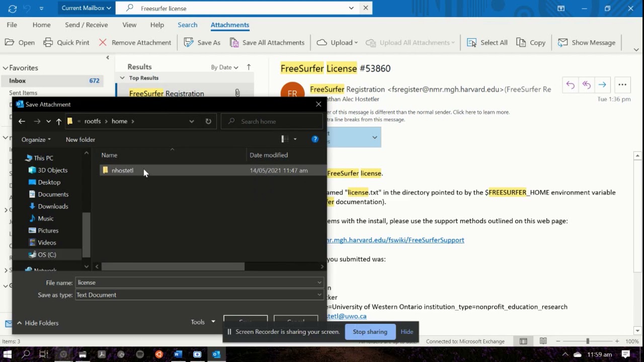Open the FreeSurferSupport wiki link
This screenshot has height=362, width=644.
[x=395, y=240]
